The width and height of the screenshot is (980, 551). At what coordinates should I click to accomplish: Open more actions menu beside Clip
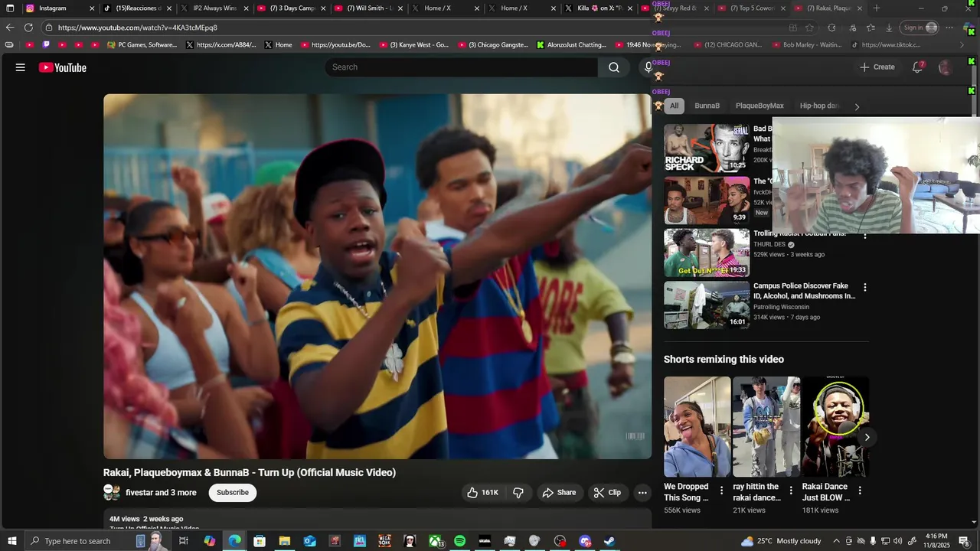(x=642, y=493)
